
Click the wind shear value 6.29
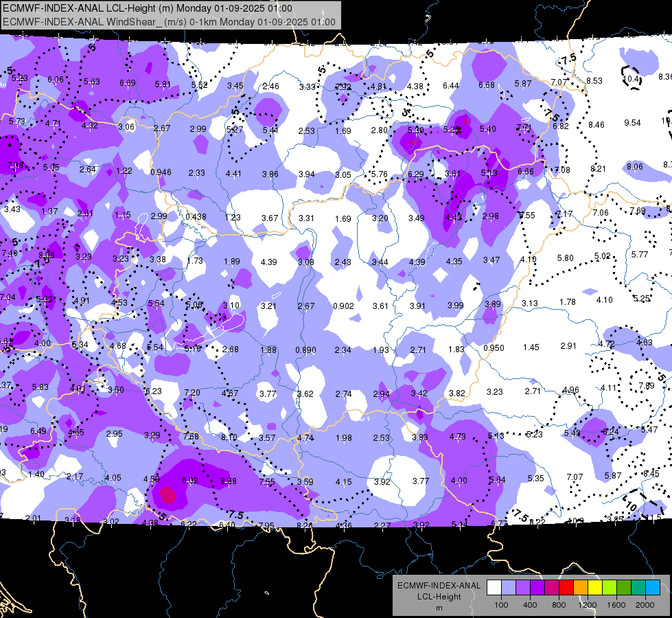416,174
